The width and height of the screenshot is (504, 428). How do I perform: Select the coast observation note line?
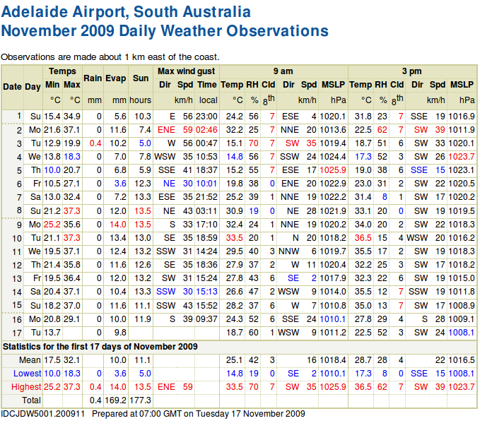click(x=110, y=57)
